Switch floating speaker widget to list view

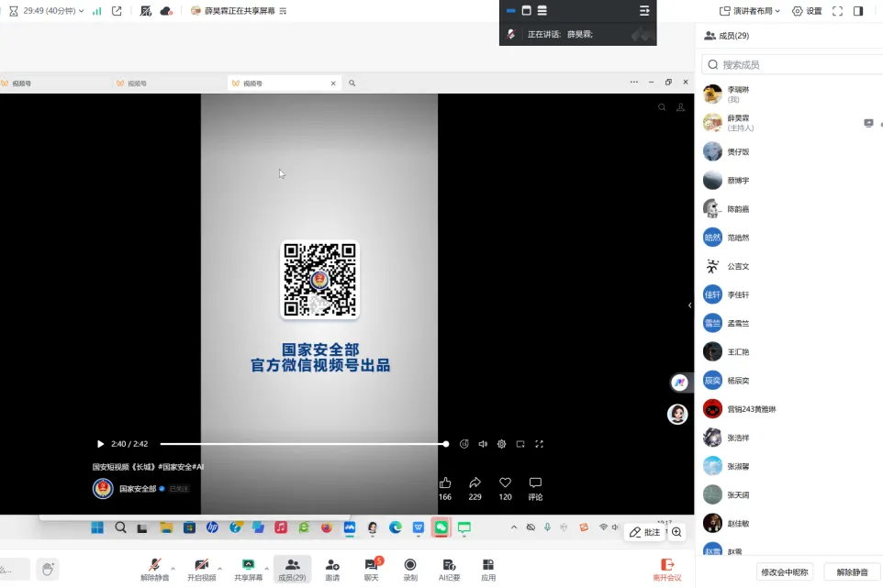[x=542, y=10]
